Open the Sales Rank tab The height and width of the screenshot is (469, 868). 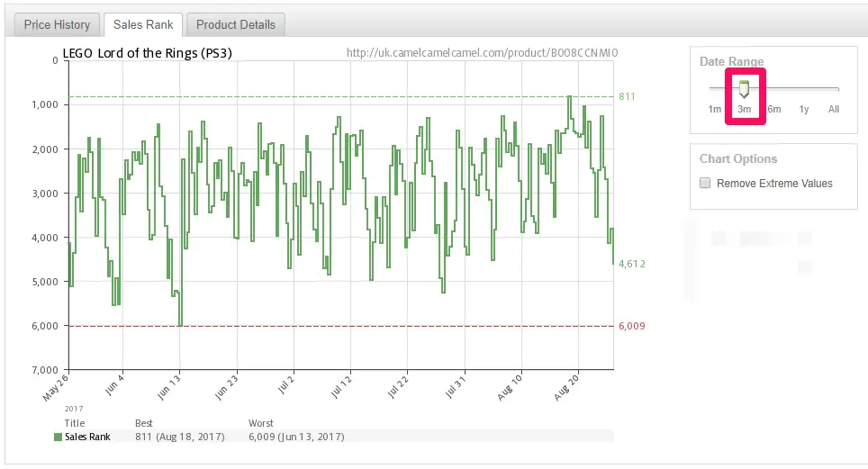(143, 25)
